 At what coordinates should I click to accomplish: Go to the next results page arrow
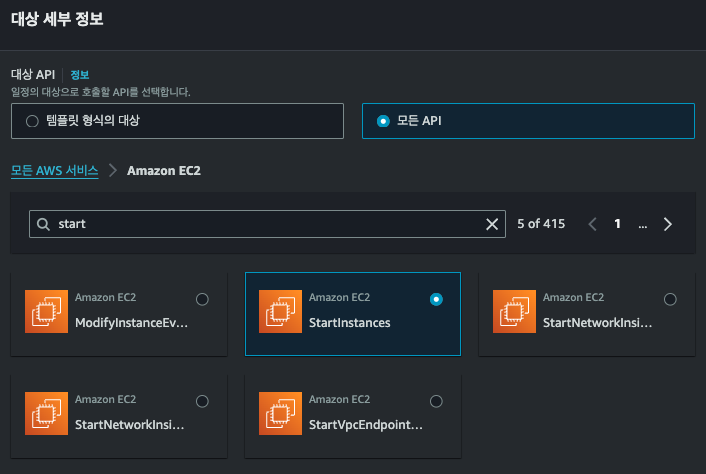pos(668,224)
